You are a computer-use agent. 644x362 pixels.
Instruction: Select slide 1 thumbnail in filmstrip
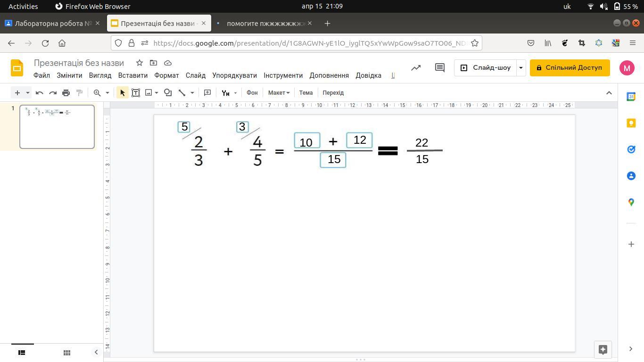pos(57,127)
